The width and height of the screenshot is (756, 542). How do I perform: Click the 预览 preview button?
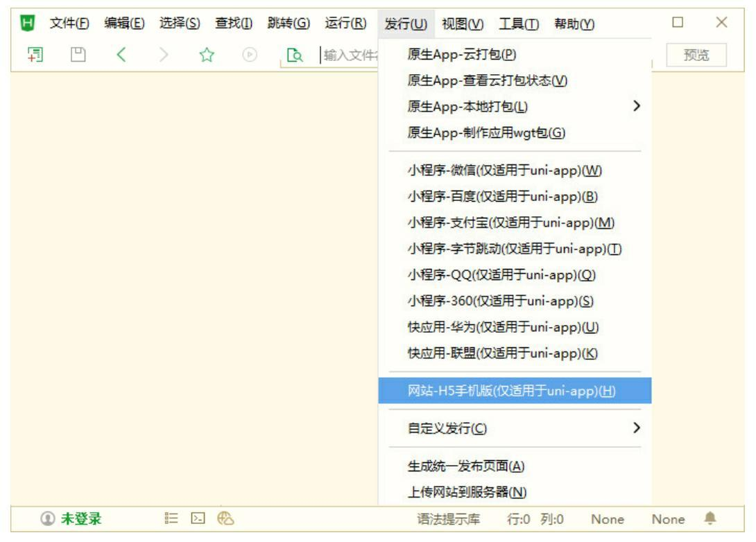(696, 55)
